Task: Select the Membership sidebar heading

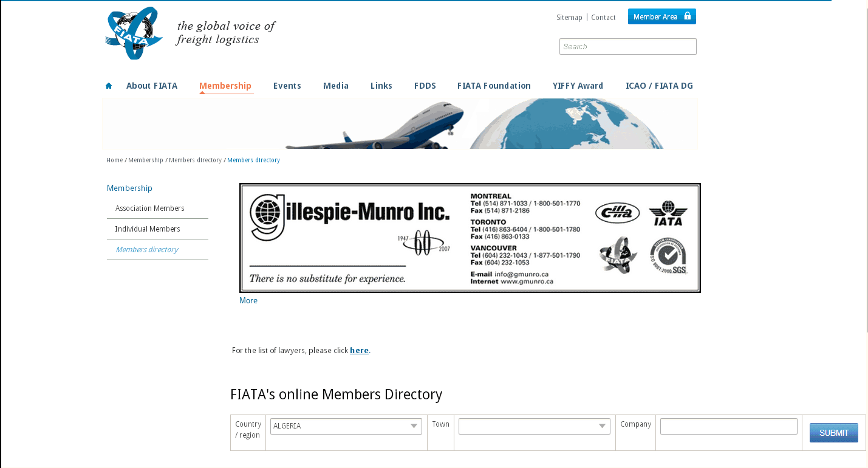Action: 129,188
